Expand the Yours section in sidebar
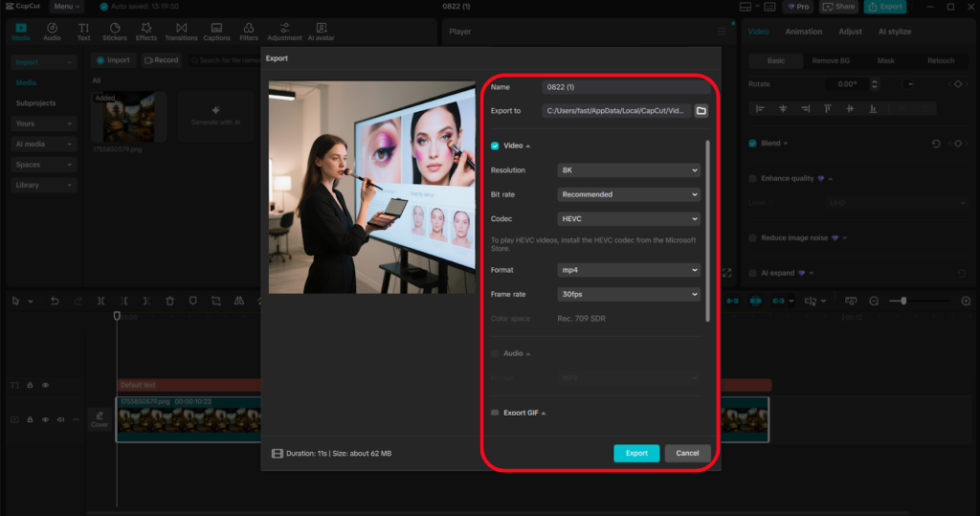980x516 pixels. pos(44,123)
